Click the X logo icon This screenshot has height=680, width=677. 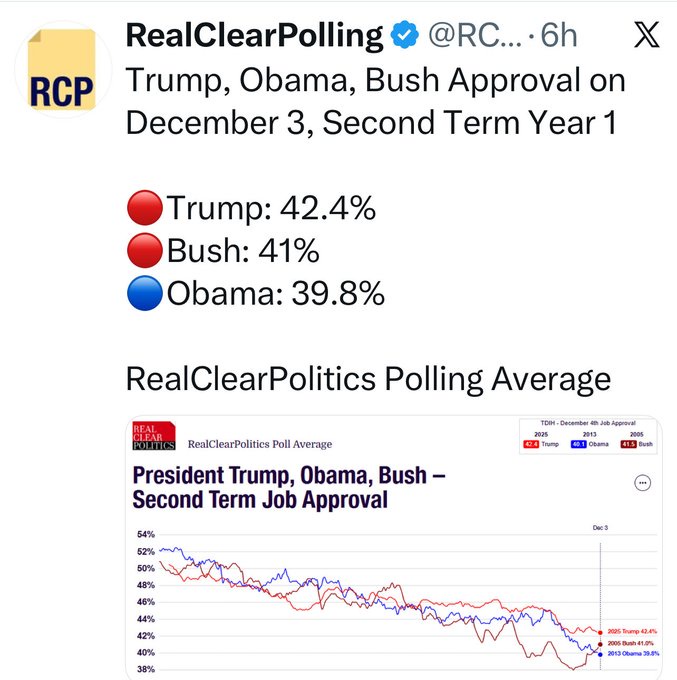click(646, 37)
